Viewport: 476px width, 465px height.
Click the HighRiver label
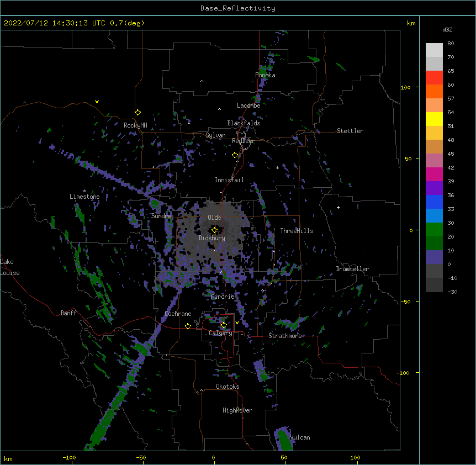(237, 410)
